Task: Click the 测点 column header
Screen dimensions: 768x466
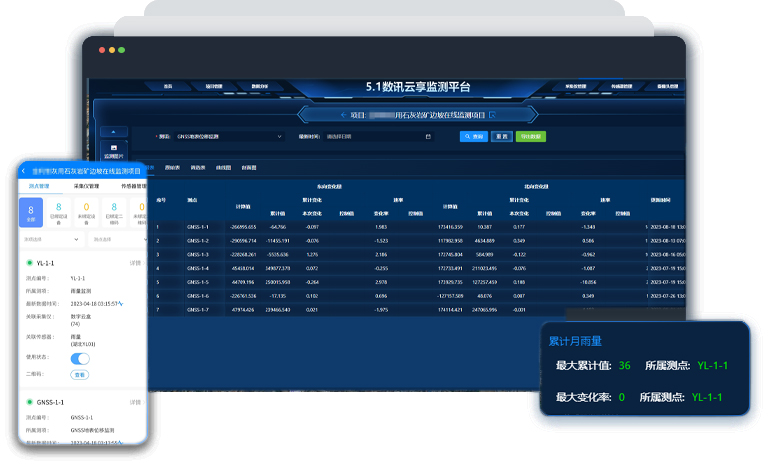Action: [x=192, y=200]
